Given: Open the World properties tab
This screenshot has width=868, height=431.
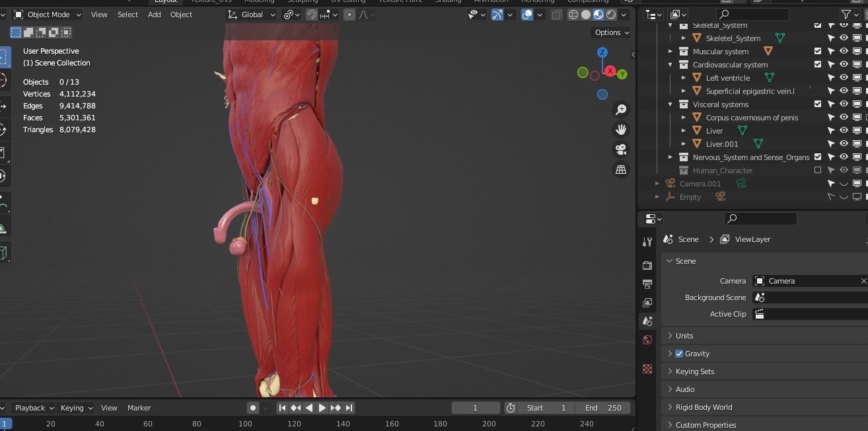Looking at the screenshot, I should (x=647, y=340).
